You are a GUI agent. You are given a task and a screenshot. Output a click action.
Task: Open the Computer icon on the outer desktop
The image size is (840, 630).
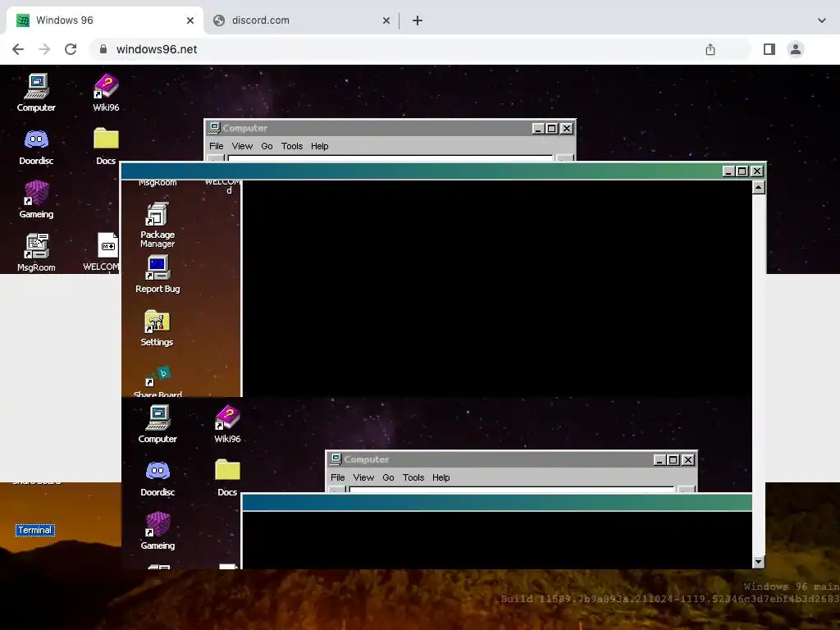[36, 92]
